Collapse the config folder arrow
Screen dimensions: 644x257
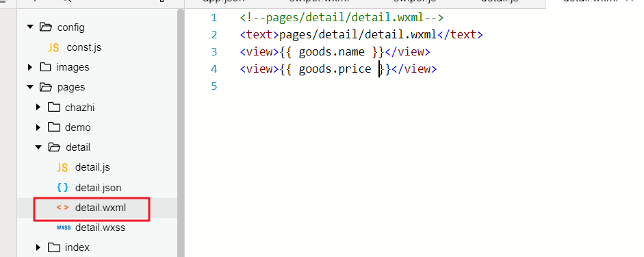point(29,27)
